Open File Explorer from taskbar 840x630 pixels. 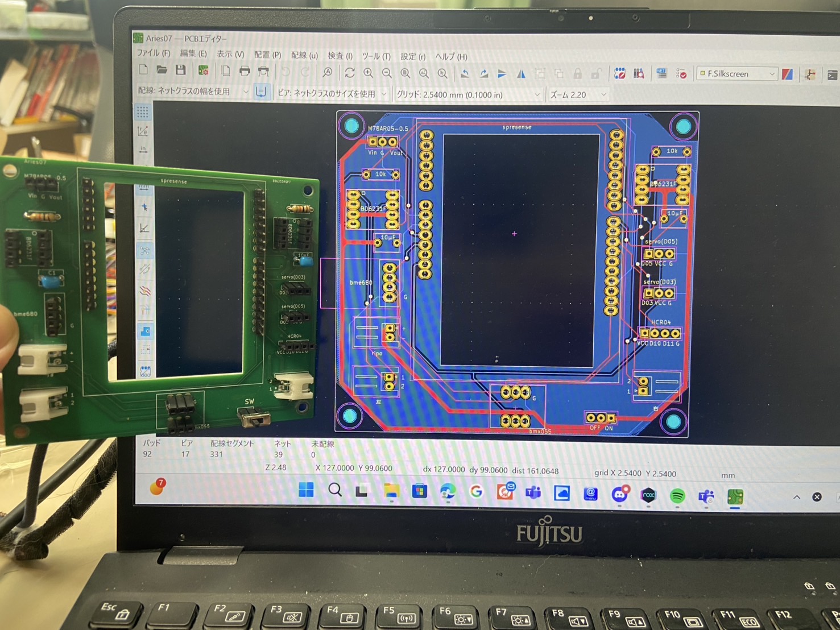pos(391,491)
